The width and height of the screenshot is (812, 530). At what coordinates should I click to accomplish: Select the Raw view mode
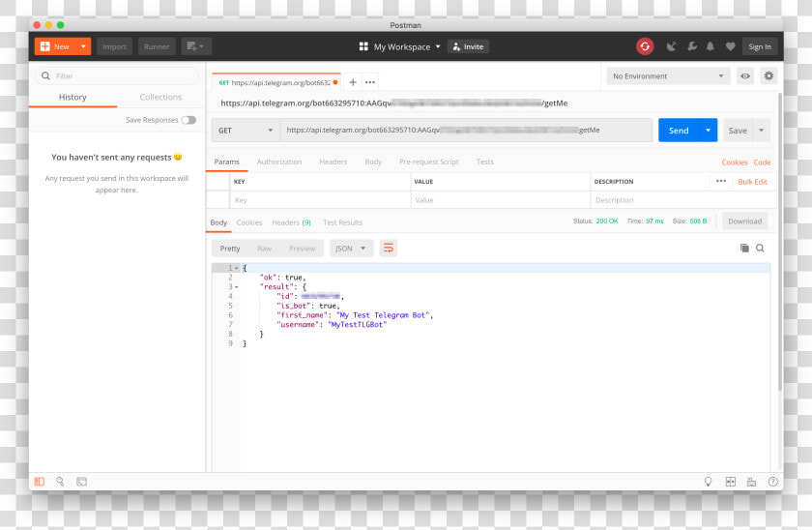tap(264, 249)
